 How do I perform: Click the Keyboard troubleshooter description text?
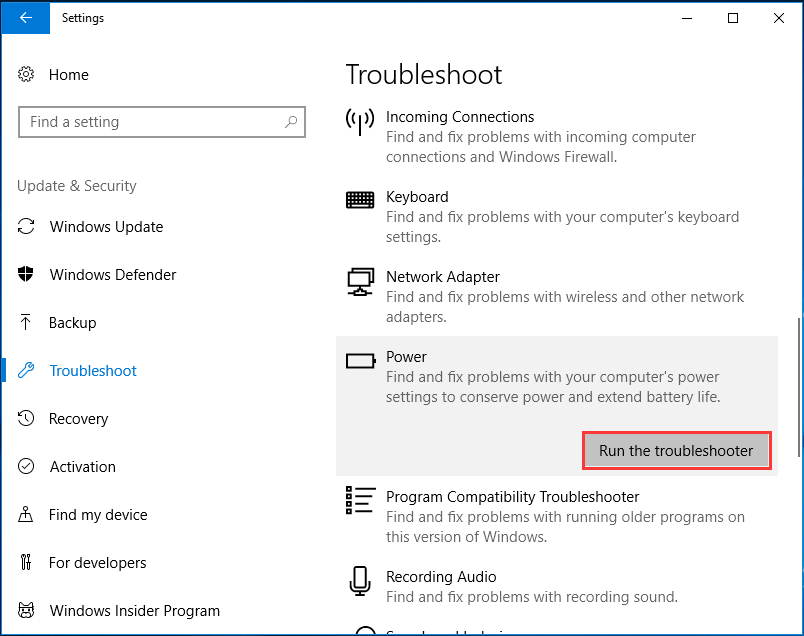(x=562, y=227)
